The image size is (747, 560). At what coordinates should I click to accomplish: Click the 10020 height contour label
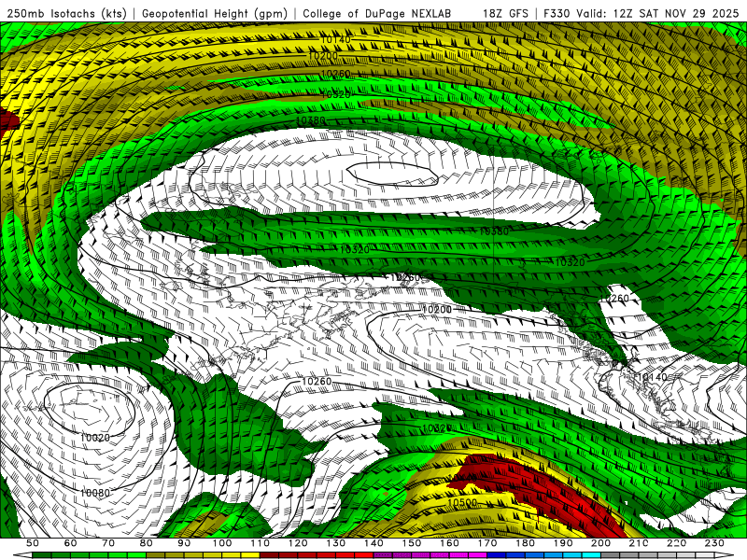pos(95,437)
